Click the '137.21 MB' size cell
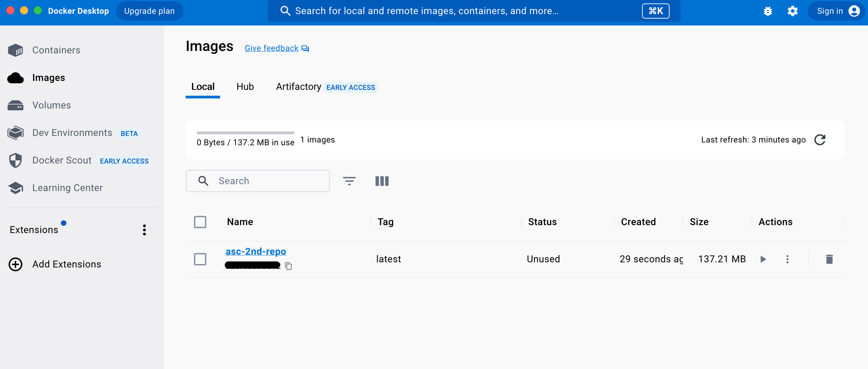The width and height of the screenshot is (868, 369). [x=722, y=259]
